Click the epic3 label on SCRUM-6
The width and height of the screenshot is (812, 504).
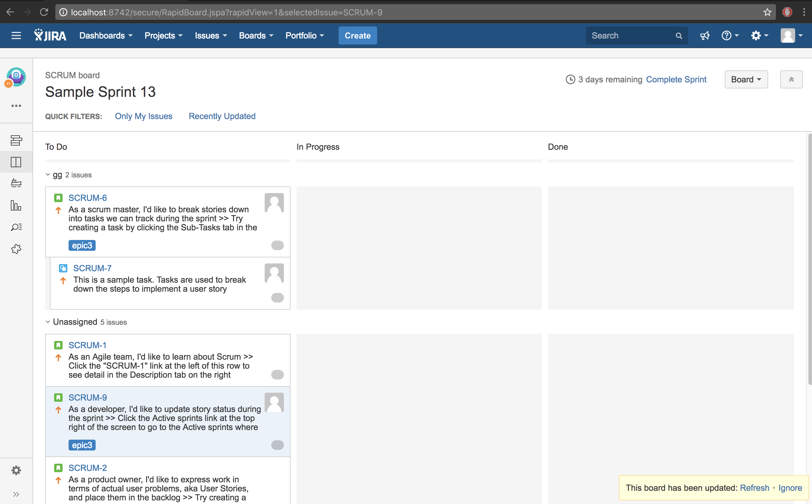click(82, 246)
